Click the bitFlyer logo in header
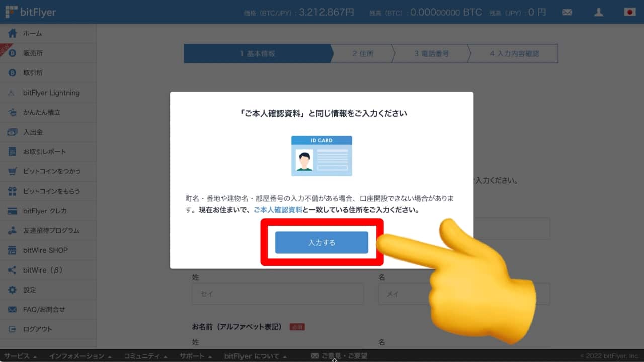Image resolution: width=644 pixels, height=362 pixels. (x=31, y=12)
